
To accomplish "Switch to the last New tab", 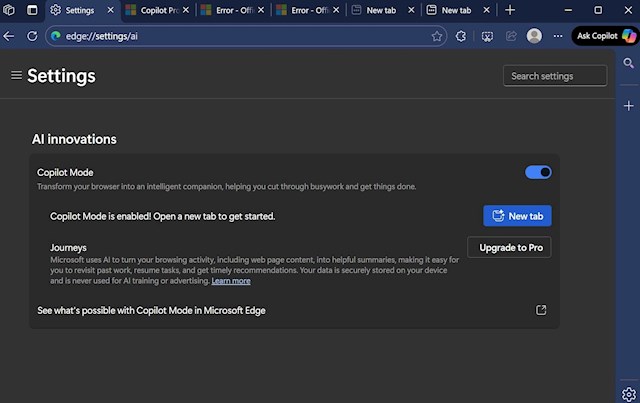I will (x=456, y=10).
